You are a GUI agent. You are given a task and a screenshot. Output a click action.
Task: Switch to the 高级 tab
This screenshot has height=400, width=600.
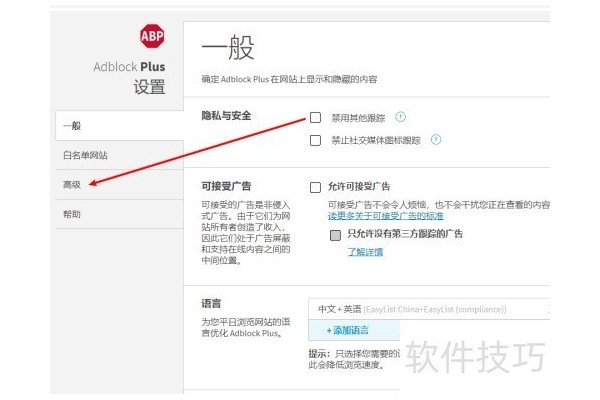(x=120, y=184)
